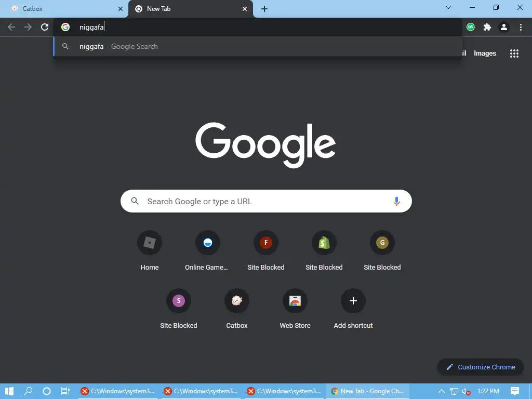The height and width of the screenshot is (399, 532).
Task: Open a new tab with plus button
Action: [x=264, y=9]
